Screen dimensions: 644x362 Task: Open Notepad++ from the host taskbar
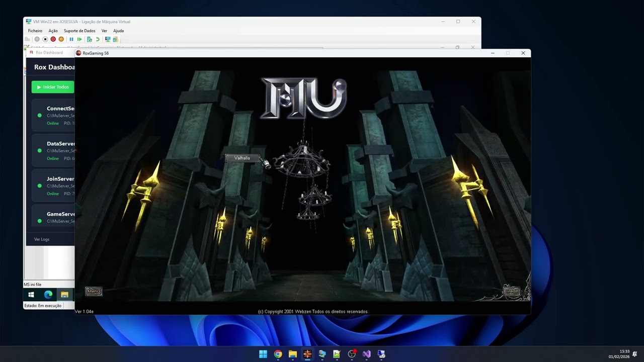tap(337, 354)
